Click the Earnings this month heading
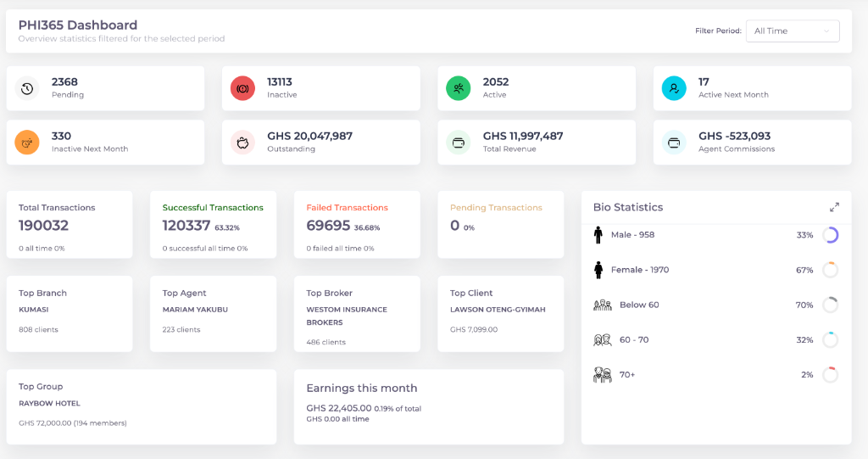Image resolution: width=868 pixels, height=459 pixels. [362, 388]
